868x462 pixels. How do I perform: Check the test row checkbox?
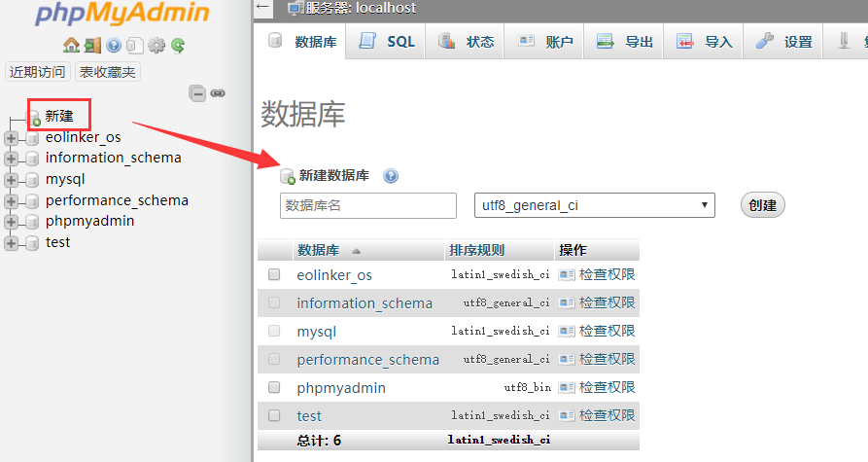[x=274, y=415]
